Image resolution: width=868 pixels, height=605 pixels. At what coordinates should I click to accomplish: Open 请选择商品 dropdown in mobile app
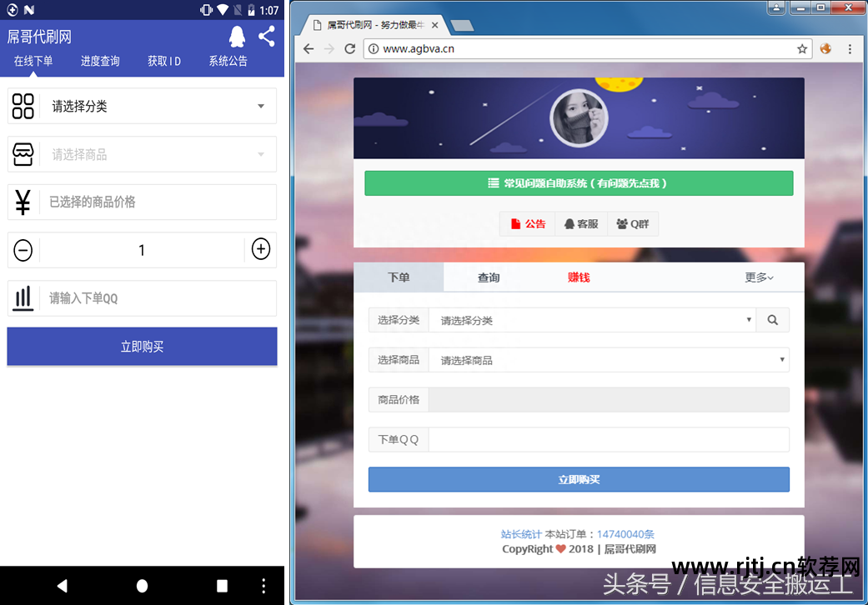click(158, 154)
